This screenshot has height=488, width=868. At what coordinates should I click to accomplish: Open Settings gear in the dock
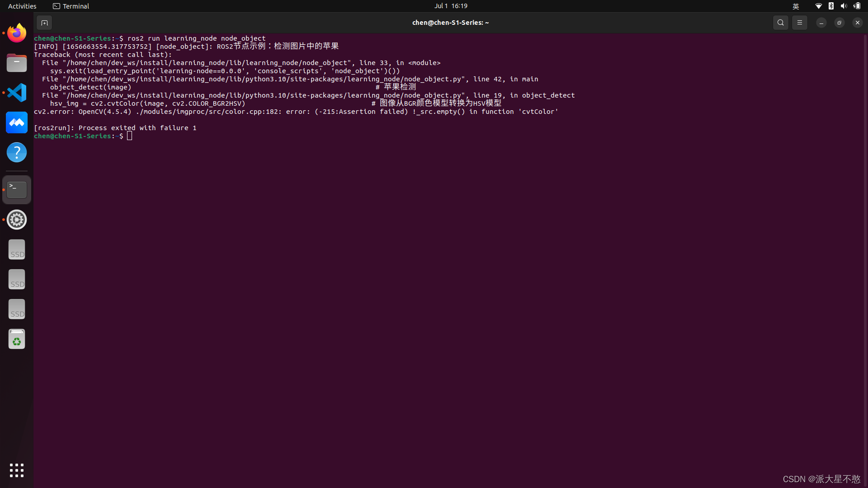coord(17,220)
